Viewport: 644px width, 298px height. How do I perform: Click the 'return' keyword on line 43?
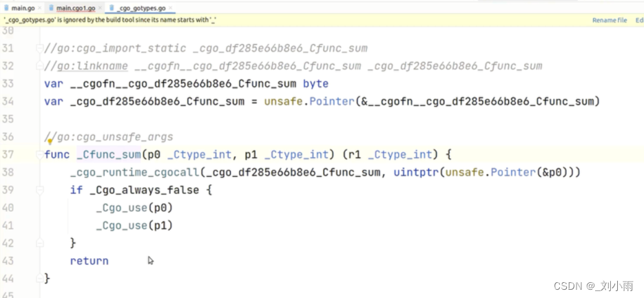(x=89, y=261)
